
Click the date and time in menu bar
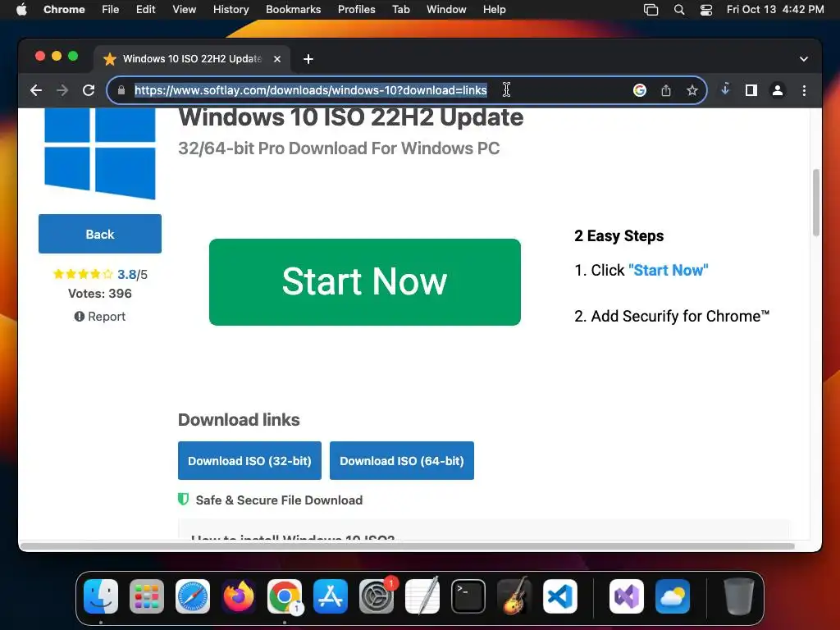point(775,10)
